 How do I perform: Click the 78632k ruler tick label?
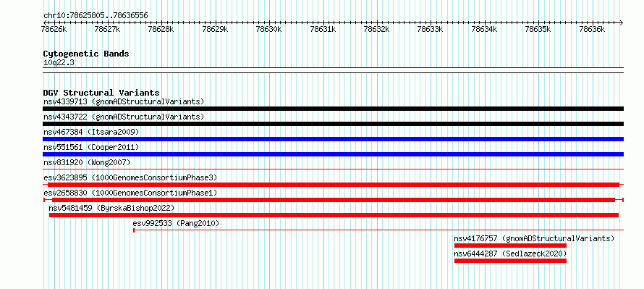pos(376,29)
